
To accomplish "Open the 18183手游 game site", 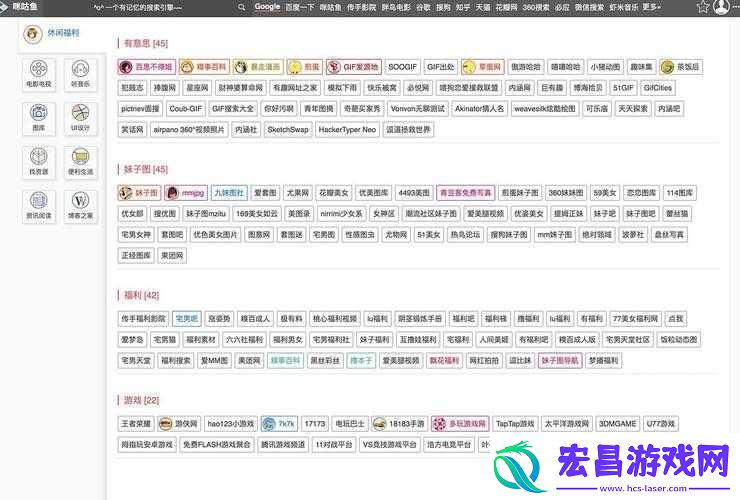I will tap(400, 424).
